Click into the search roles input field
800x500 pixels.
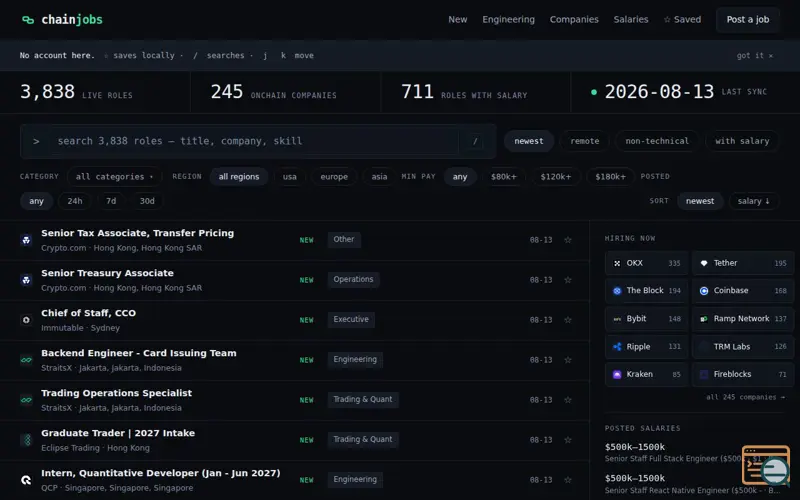pyautogui.click(x=255, y=141)
